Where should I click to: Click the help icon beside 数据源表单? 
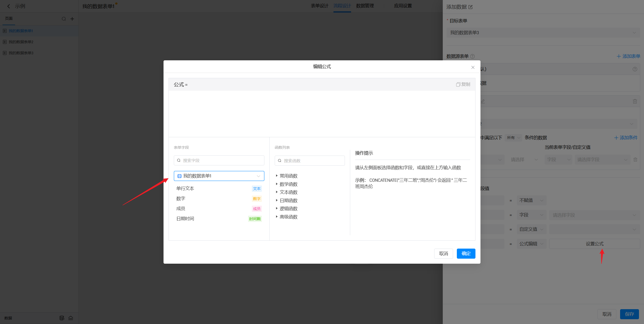pos(472,56)
